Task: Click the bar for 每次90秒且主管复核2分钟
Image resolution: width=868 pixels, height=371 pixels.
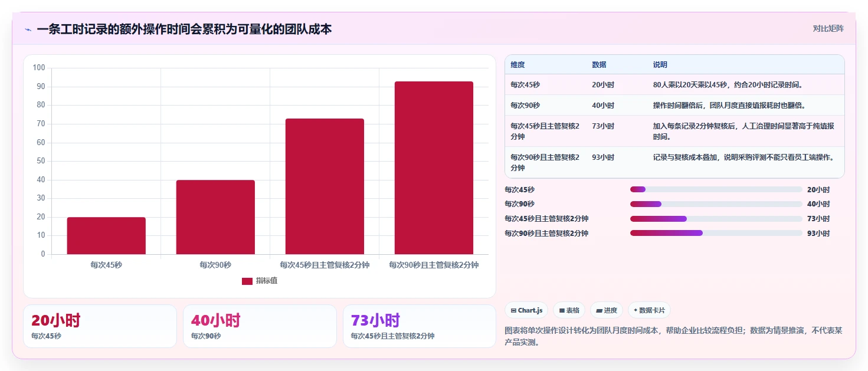Action: click(x=434, y=168)
